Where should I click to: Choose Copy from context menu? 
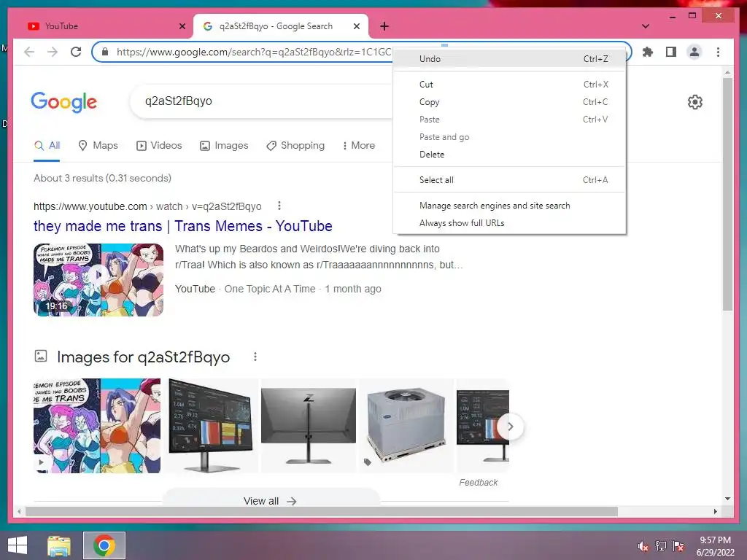509,102
